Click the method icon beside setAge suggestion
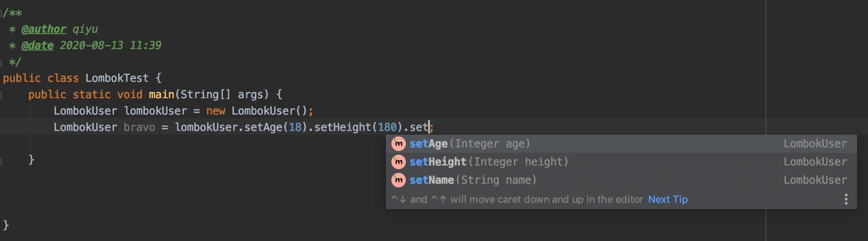This screenshot has height=241, width=868. point(398,144)
